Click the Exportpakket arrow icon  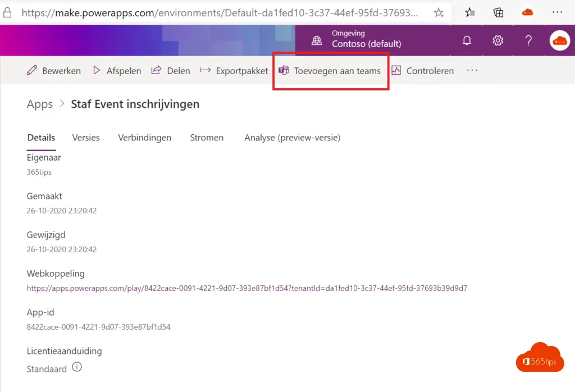point(206,70)
